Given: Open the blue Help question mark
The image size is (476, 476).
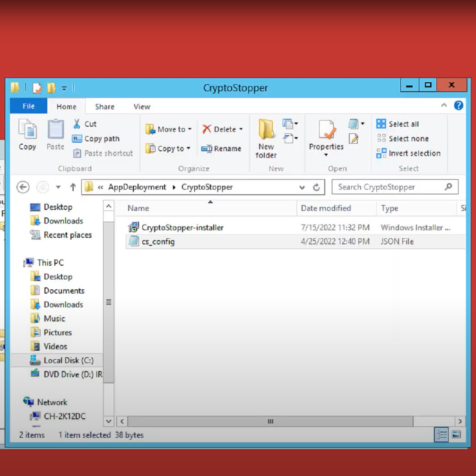Looking at the screenshot, I should coord(459,105).
